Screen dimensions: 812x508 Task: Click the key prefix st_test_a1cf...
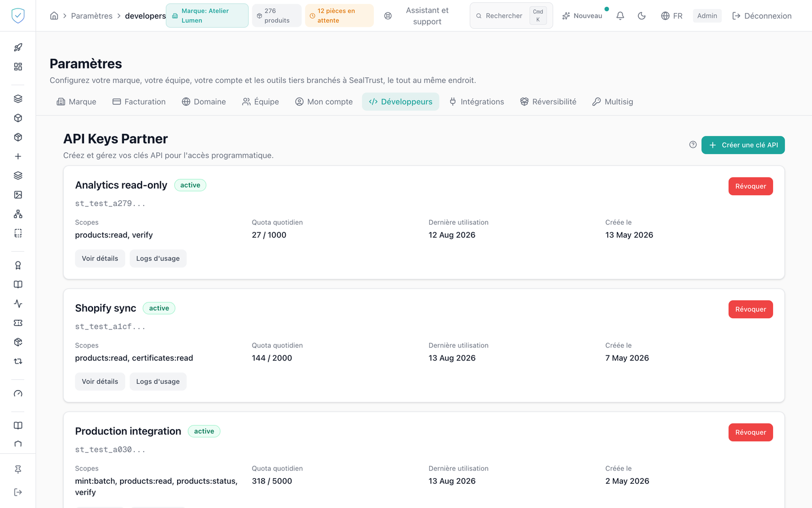111,326
